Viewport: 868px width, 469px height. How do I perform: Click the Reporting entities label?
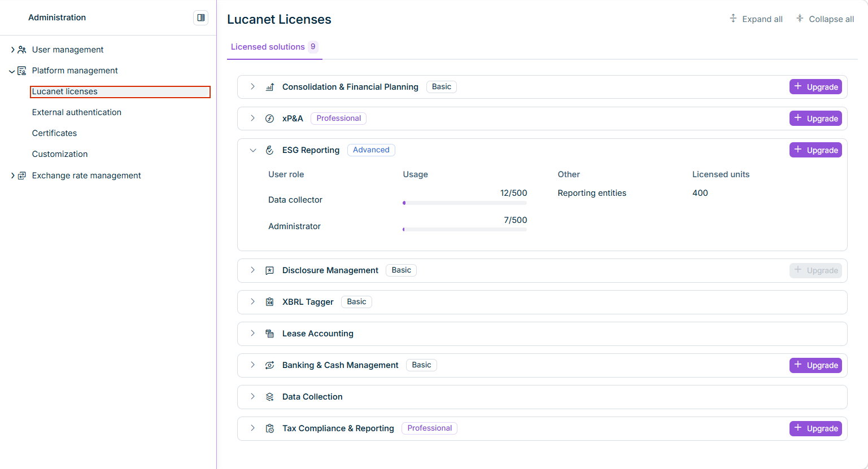[592, 193]
